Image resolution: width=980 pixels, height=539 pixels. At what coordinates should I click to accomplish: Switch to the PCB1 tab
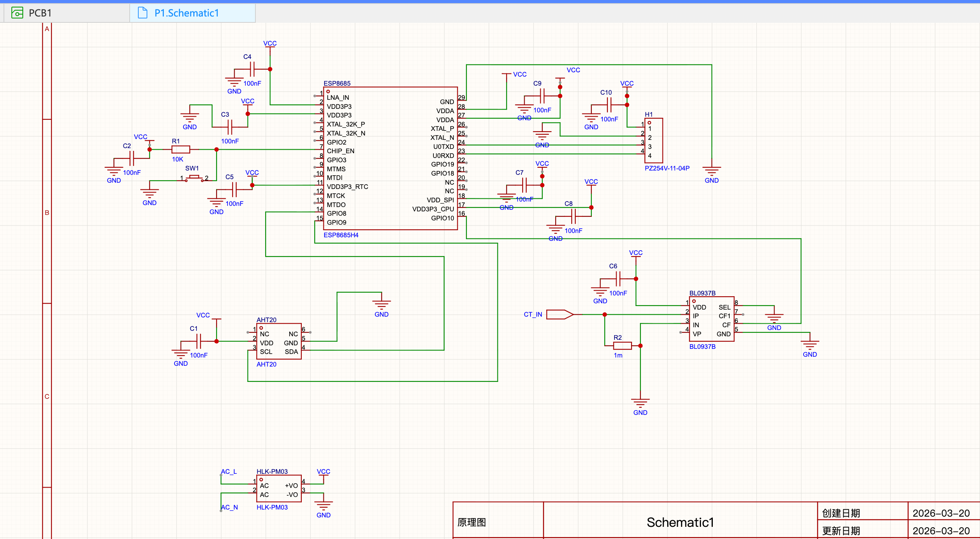tap(40, 13)
